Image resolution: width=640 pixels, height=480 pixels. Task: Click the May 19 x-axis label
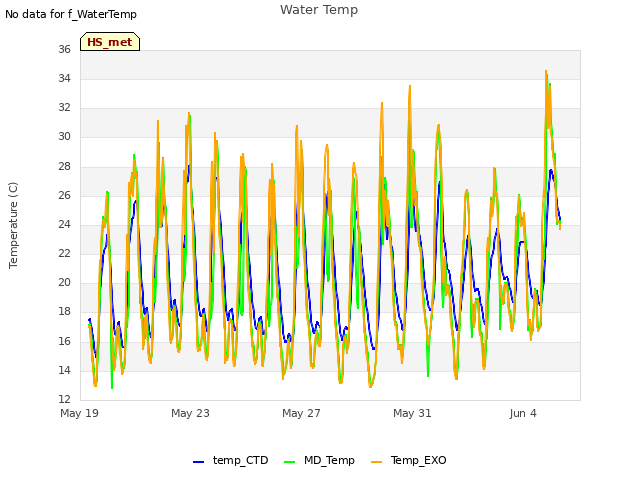[x=80, y=413]
